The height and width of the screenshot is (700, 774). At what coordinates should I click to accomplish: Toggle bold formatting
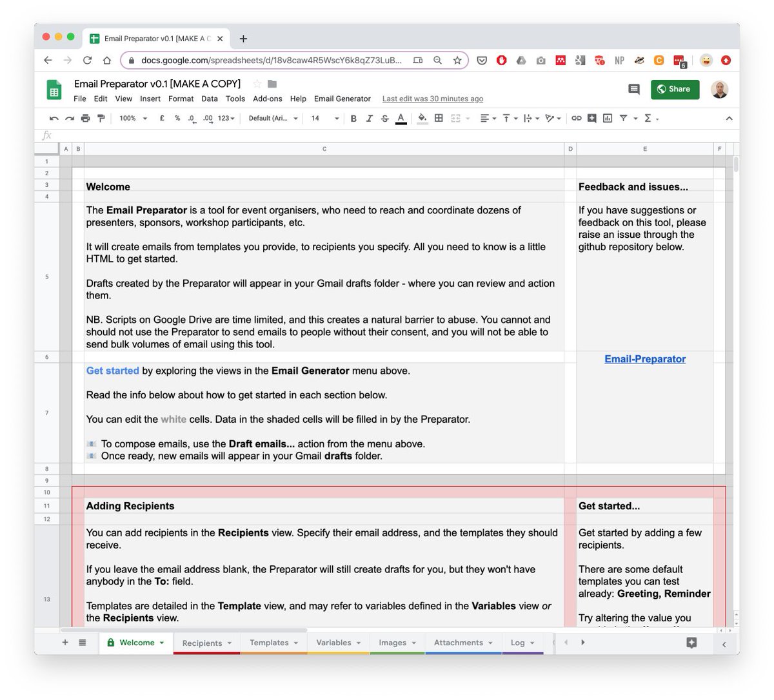click(353, 119)
